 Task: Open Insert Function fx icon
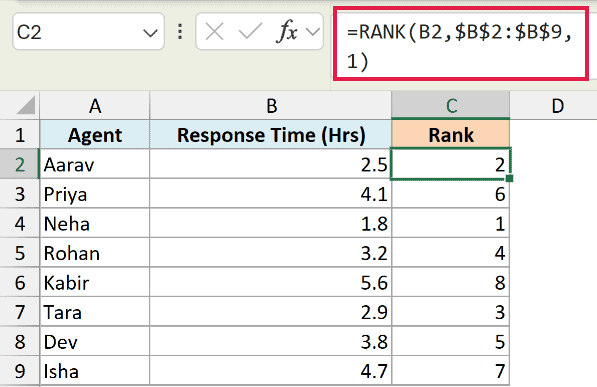click(286, 31)
